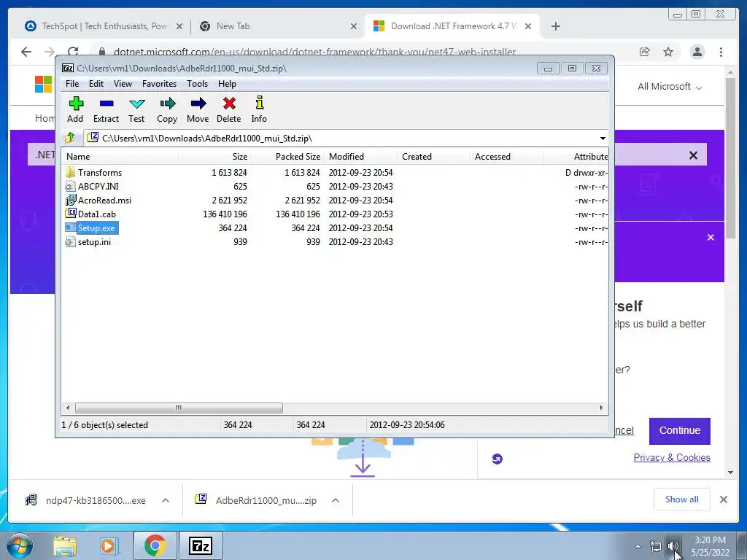Open the Chrome three-dot menu
Image resolution: width=747 pixels, height=560 pixels.
pos(721,52)
